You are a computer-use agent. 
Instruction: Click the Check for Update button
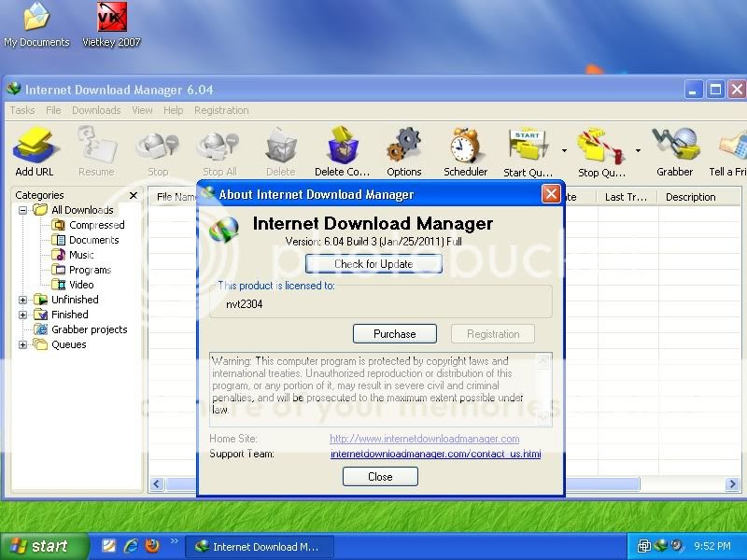click(373, 264)
